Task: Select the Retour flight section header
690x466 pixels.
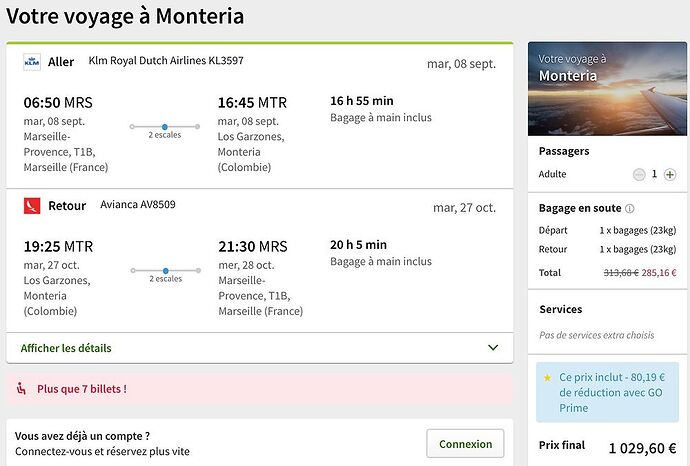Action: pos(67,206)
